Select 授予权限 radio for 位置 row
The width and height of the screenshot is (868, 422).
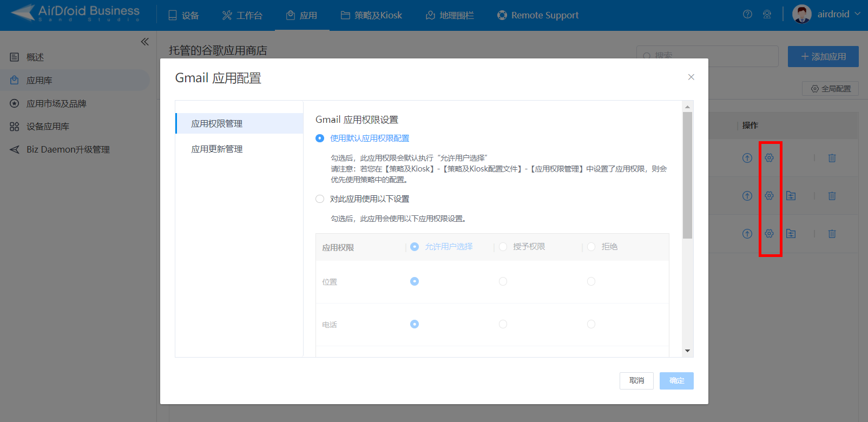pyautogui.click(x=503, y=281)
